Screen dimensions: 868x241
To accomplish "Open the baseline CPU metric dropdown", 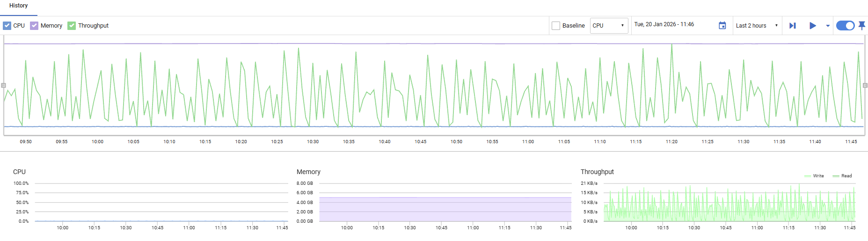I will (x=608, y=26).
